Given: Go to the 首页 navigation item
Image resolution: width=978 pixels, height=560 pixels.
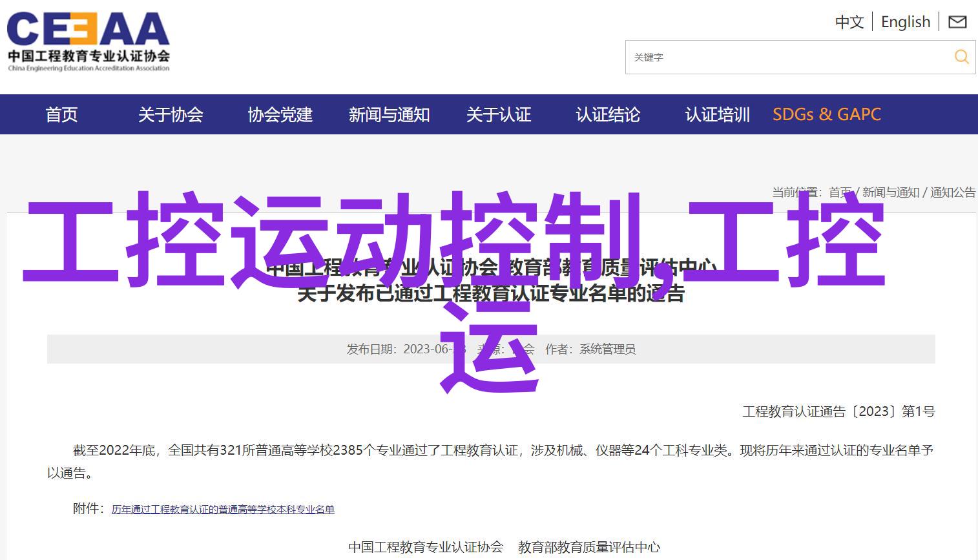Looking at the screenshot, I should point(61,115).
